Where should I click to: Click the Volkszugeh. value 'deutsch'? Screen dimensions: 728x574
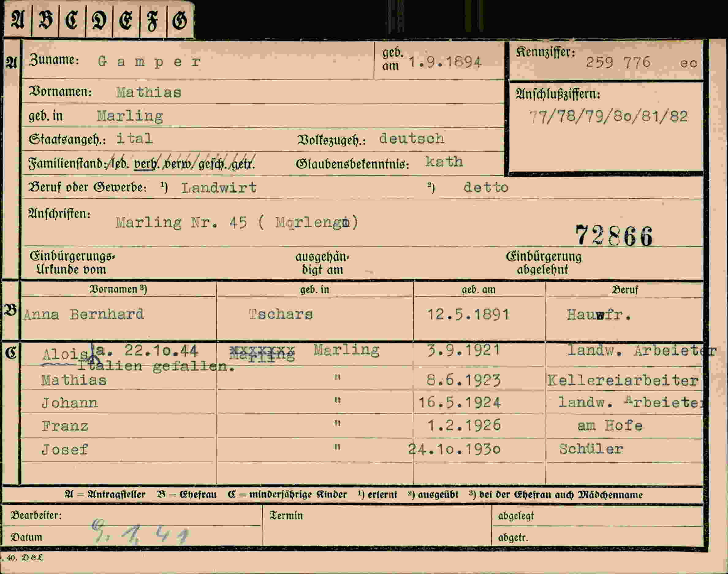[x=412, y=139]
